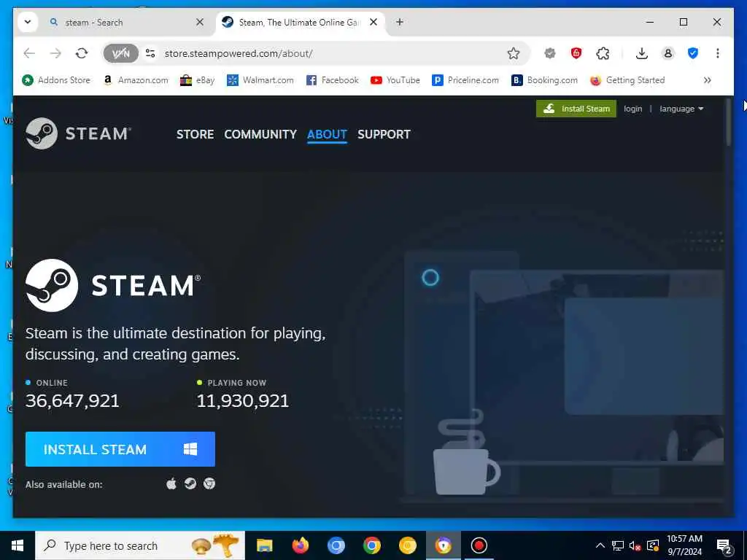747x560 pixels.
Task: Reload the current page
Action: click(x=82, y=53)
